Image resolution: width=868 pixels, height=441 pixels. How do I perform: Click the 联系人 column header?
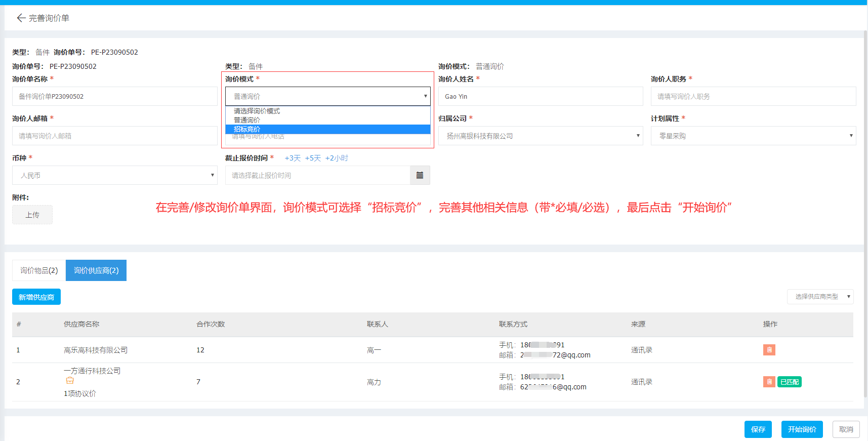(378, 324)
